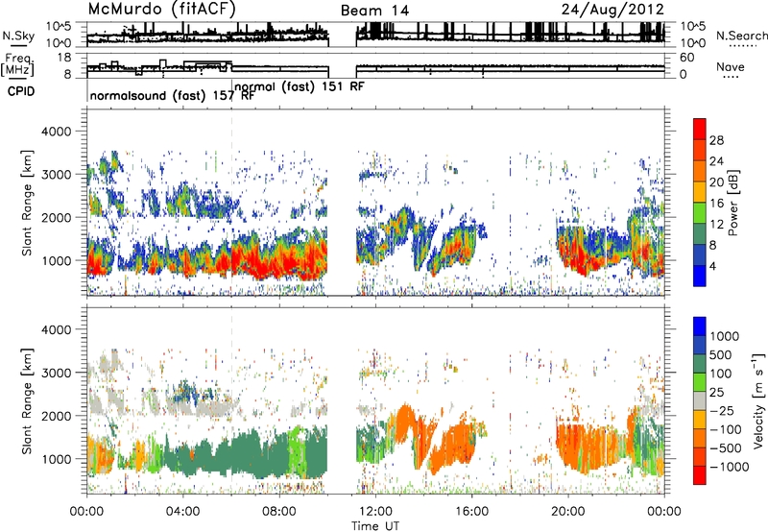
Task: Click the date '24/Aug/2012'
Action: [612, 10]
